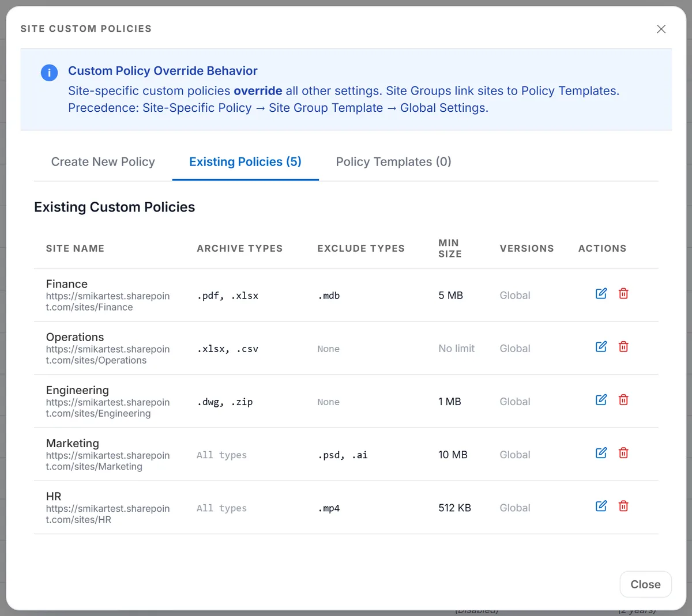
Task: Click the VERSIONS column header
Action: [x=526, y=248]
